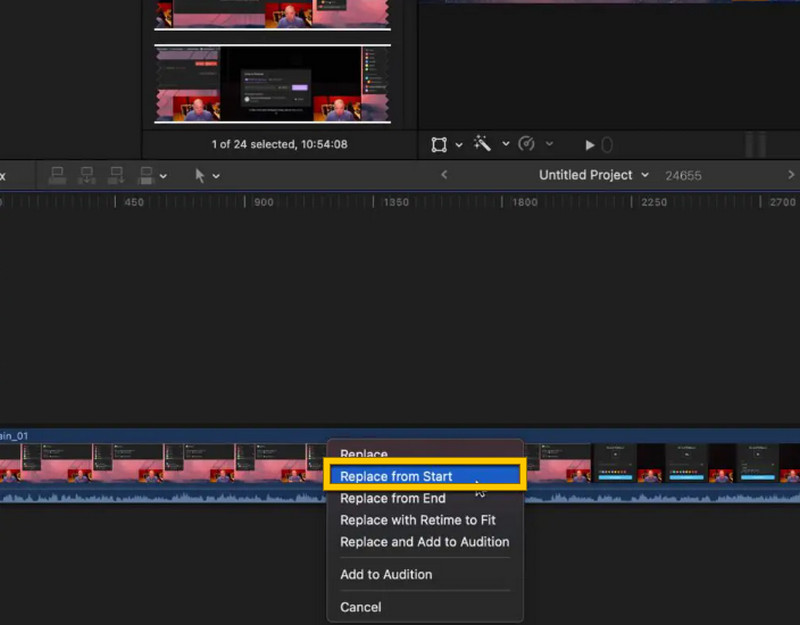Open the Transform tool in the viewer toolbar
The image size is (800, 625).
pos(438,144)
